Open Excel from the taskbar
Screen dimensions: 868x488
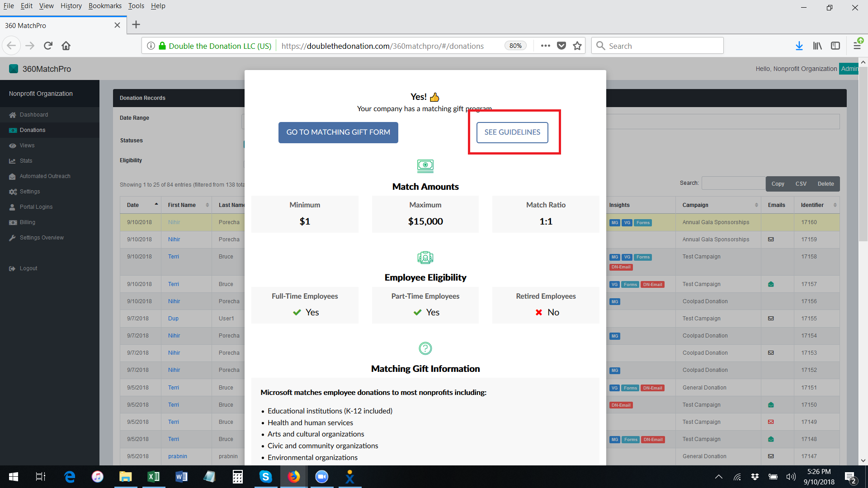click(x=154, y=477)
